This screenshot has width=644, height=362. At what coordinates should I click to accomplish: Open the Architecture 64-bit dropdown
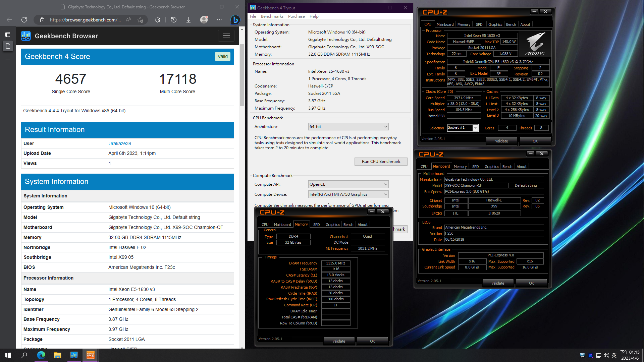point(348,126)
